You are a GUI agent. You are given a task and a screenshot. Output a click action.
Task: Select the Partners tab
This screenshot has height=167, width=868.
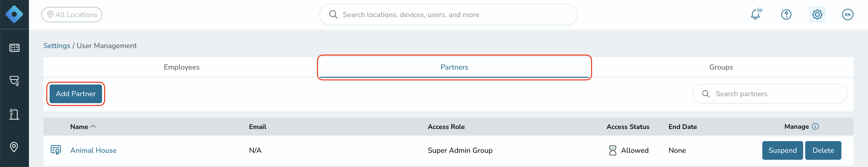[x=454, y=67]
